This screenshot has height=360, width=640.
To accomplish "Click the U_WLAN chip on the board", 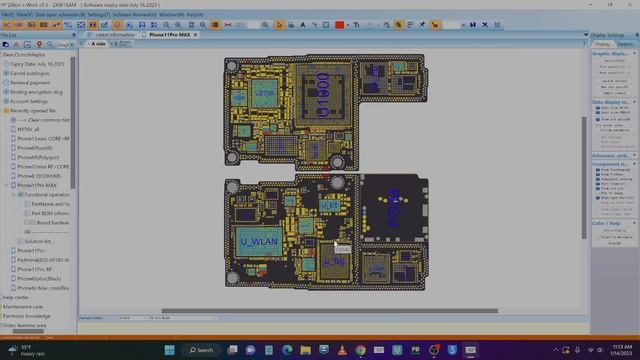I will tap(259, 242).
